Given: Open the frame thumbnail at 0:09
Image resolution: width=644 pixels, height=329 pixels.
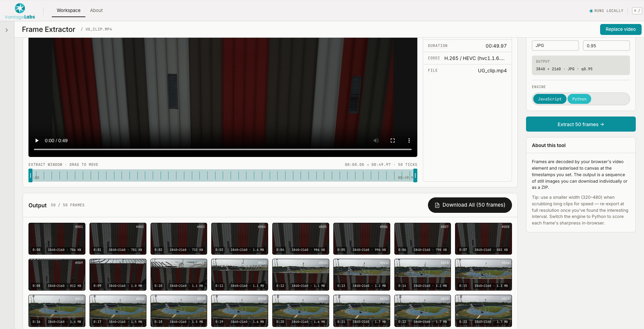Looking at the screenshot, I should click(118, 275).
